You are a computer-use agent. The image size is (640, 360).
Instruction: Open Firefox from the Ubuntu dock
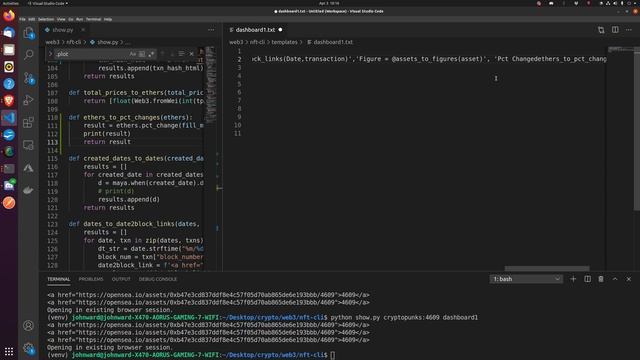(9, 16)
